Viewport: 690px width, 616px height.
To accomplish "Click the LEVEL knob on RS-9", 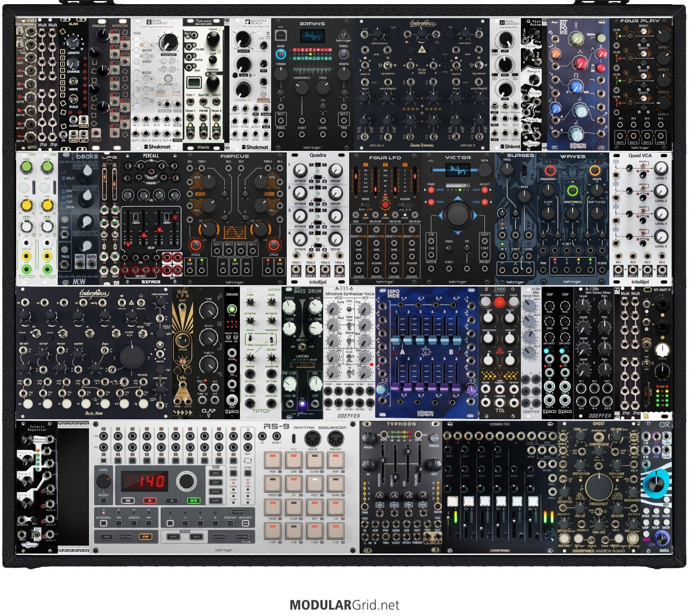I will point(104,481).
